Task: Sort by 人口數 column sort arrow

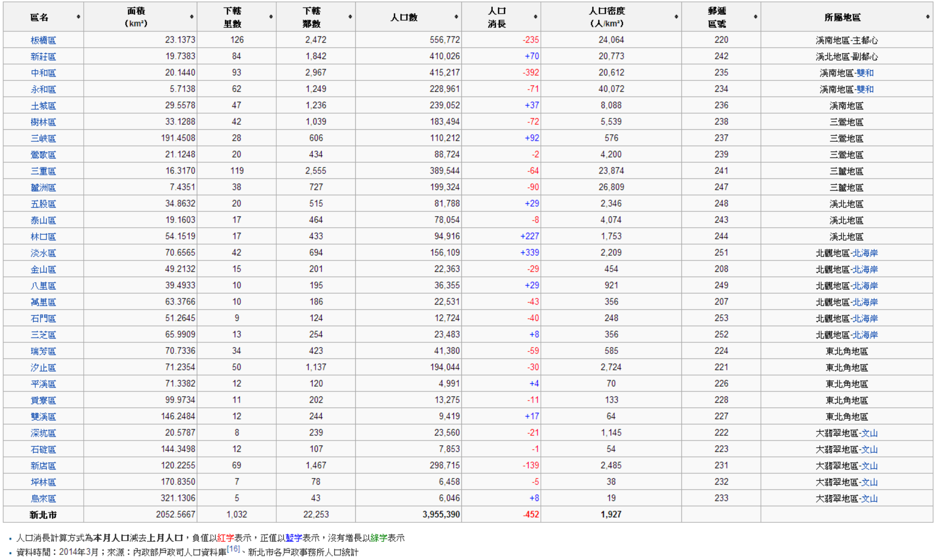Action: point(456,17)
